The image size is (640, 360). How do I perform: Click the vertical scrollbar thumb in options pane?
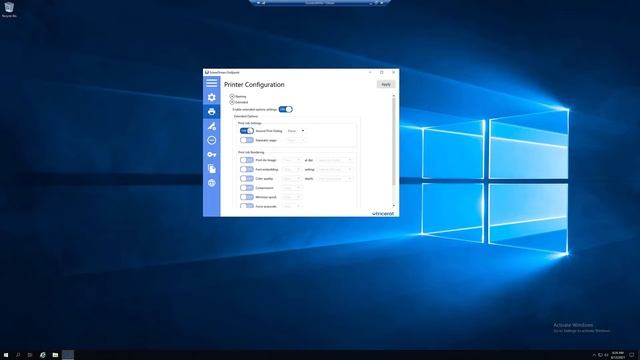(x=393, y=142)
